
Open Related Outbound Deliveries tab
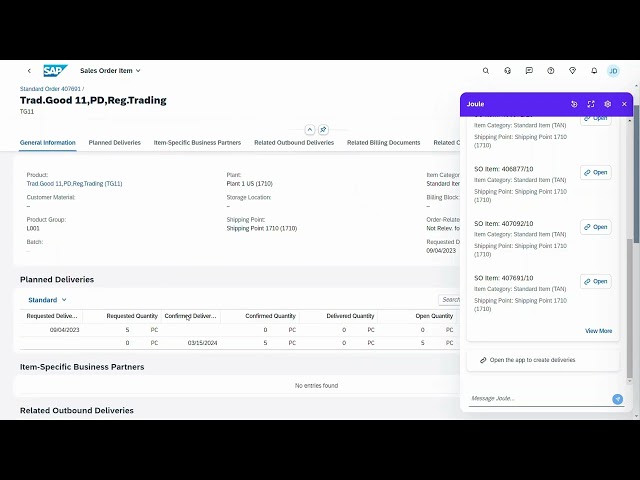coord(294,142)
